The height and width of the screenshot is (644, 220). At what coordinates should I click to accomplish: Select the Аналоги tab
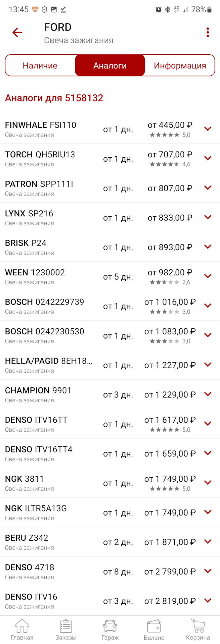[110, 65]
